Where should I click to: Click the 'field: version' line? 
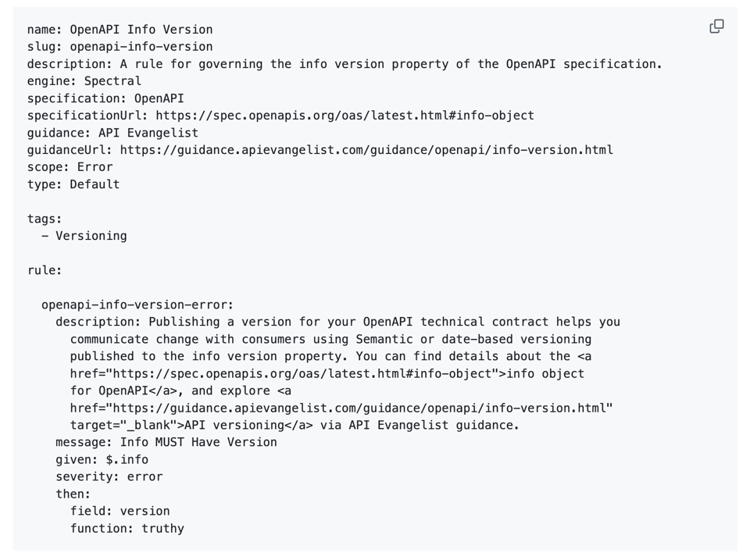[x=120, y=511]
